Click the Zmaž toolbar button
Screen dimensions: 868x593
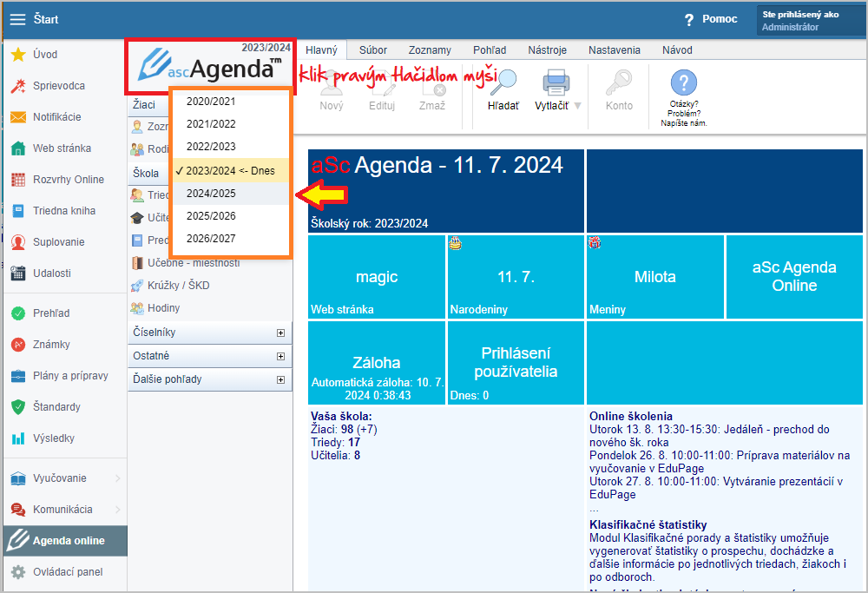point(432,89)
